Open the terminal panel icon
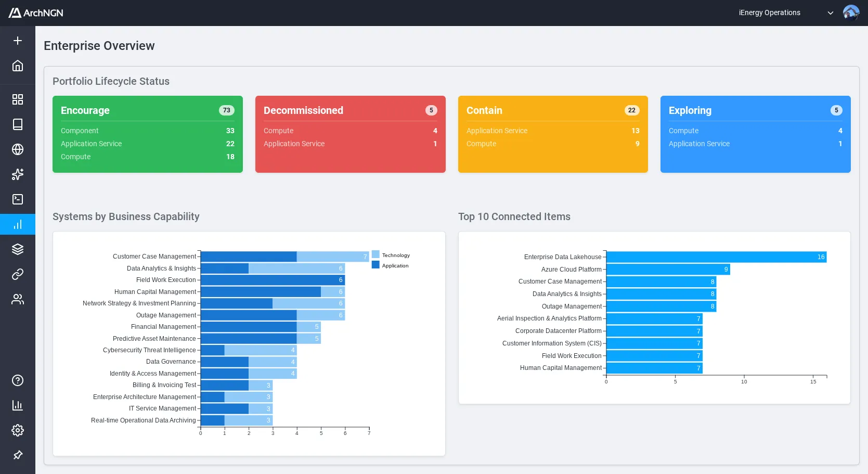This screenshot has width=868, height=474. pos(18,199)
